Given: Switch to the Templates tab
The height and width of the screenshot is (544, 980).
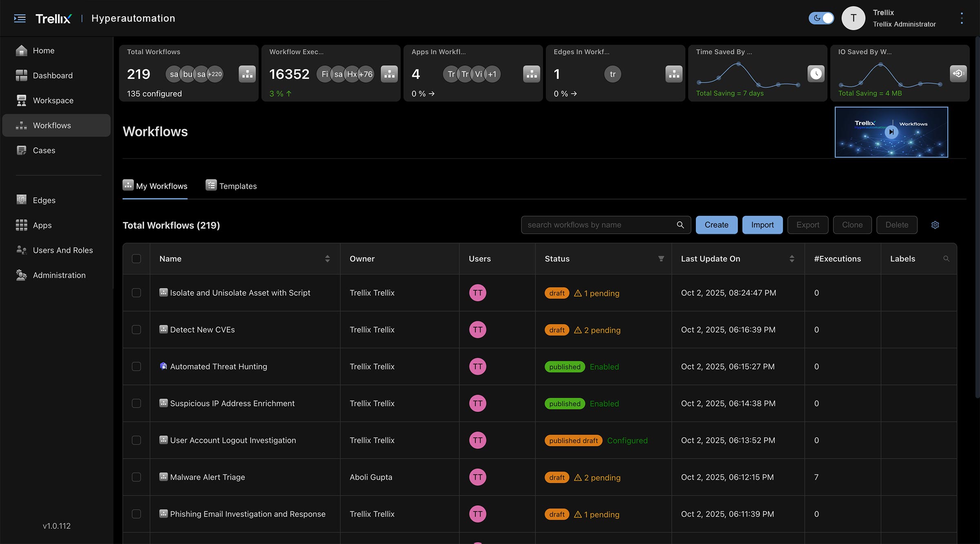Looking at the screenshot, I should tap(232, 186).
